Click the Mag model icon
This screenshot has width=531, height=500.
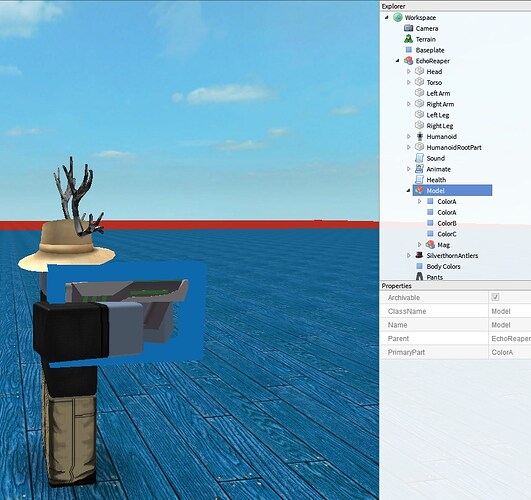pos(430,244)
